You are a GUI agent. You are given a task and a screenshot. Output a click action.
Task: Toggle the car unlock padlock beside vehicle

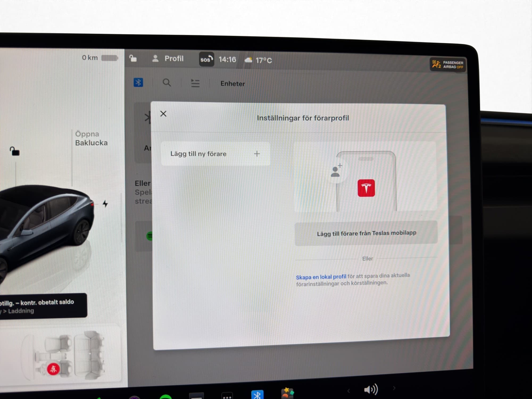[x=15, y=151]
